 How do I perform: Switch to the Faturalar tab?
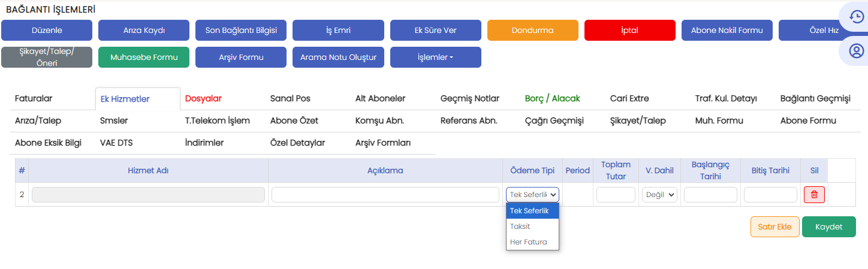(x=34, y=98)
